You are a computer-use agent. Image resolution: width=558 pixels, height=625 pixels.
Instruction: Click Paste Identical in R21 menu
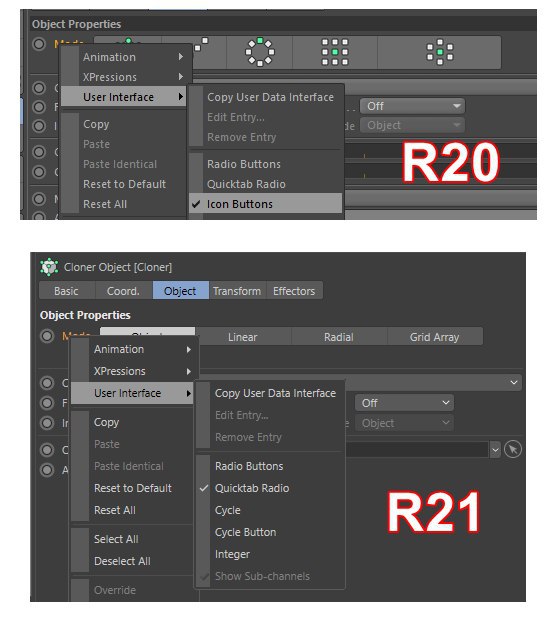click(x=134, y=466)
